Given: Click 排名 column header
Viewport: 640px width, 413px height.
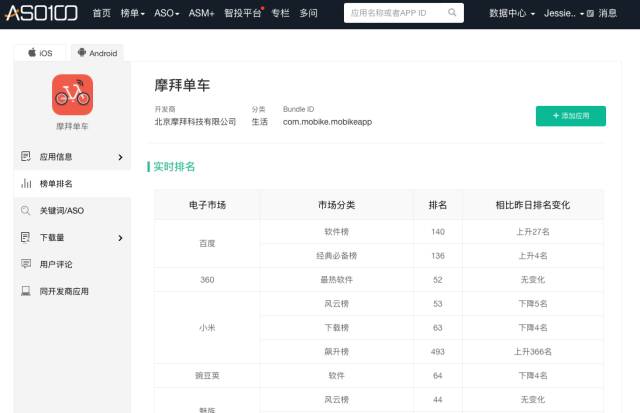Looking at the screenshot, I should pyautogui.click(x=438, y=205).
